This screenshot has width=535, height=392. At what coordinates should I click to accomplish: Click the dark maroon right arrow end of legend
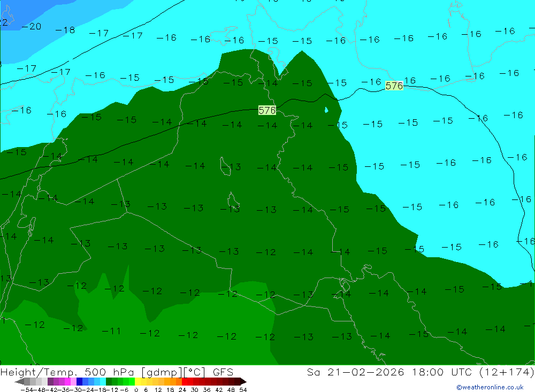tap(243, 382)
